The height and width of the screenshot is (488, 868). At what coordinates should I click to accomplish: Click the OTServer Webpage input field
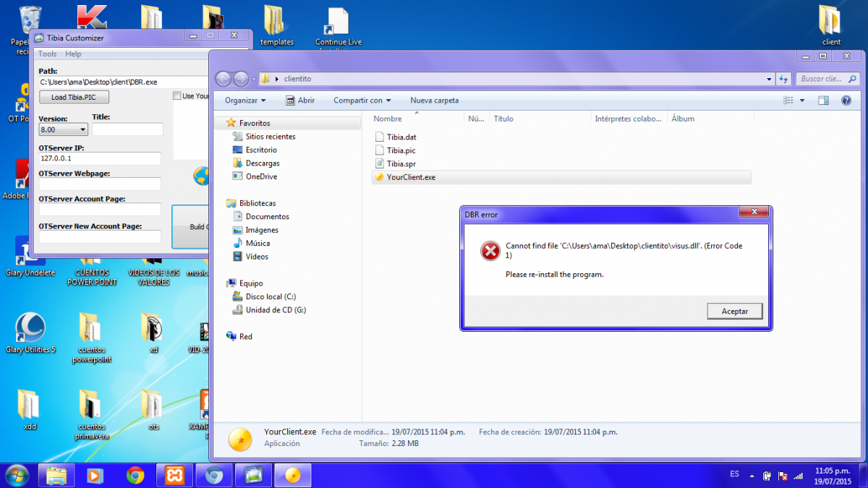pos(100,184)
